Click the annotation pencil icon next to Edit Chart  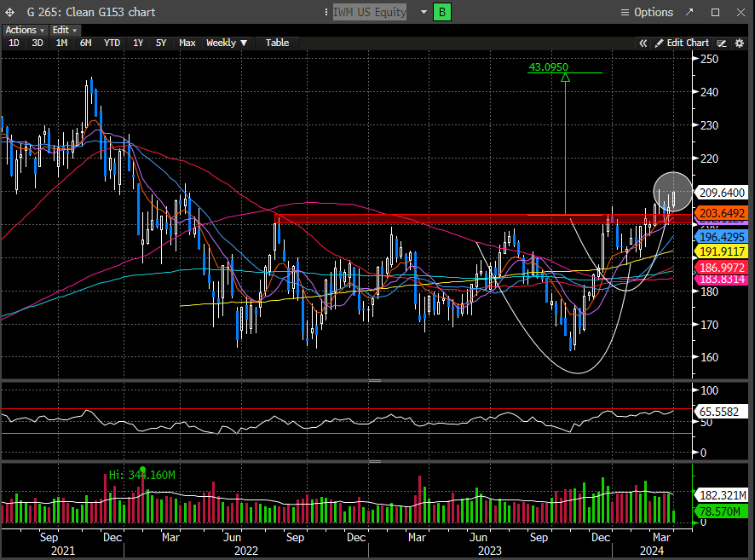click(x=721, y=43)
